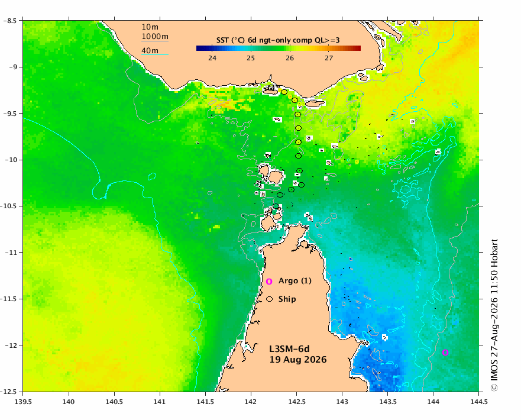Click the black Ship legend circle
The image size is (521, 420).
(x=269, y=299)
